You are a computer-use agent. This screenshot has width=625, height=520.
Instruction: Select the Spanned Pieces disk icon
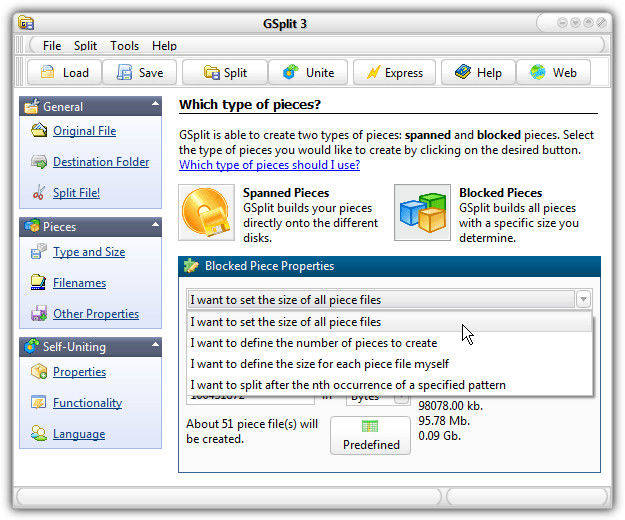tap(207, 212)
